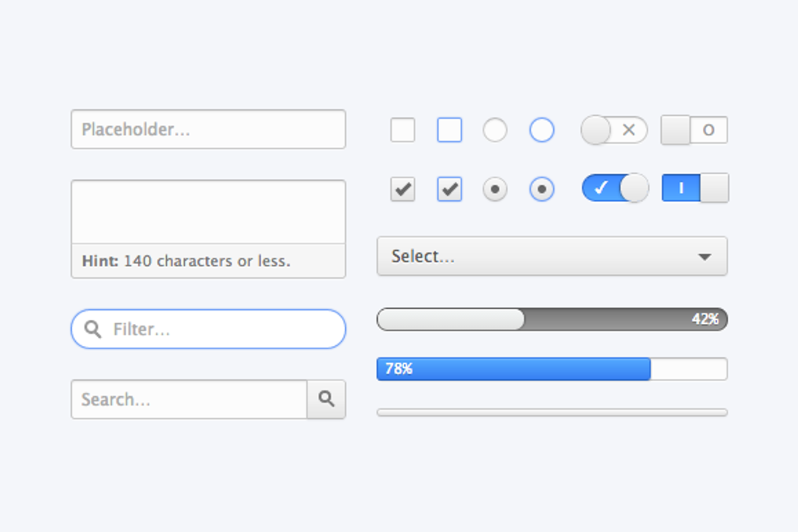Turn off the blue pill-shaped toggle switch

614,188
